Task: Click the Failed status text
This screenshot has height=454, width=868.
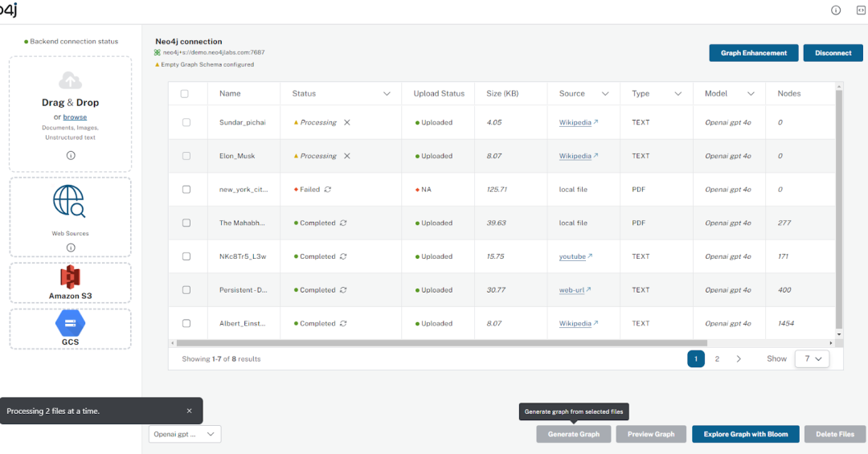Action: [x=310, y=190]
